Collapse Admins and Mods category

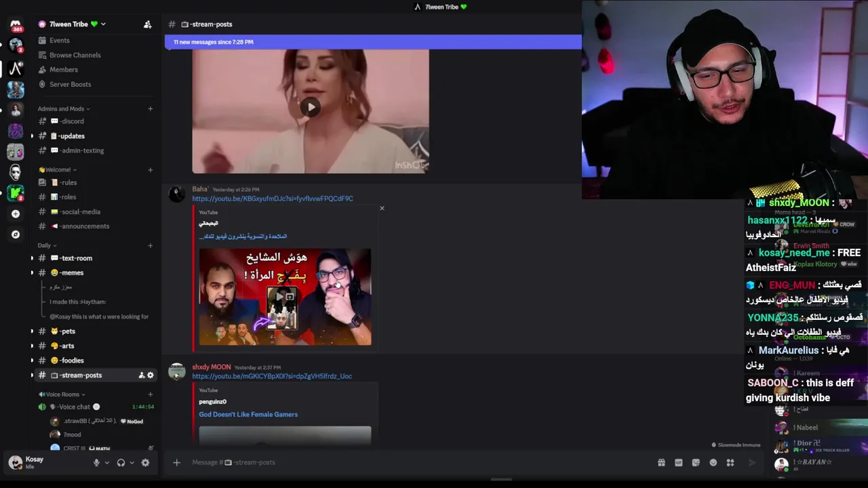[64, 108]
